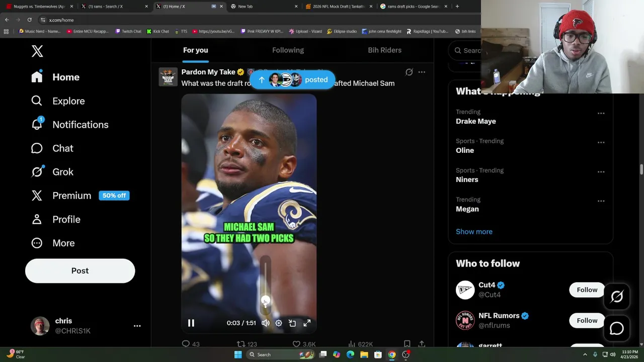Bookmark the Pardon My Take post
644x362 pixels.
click(x=407, y=344)
